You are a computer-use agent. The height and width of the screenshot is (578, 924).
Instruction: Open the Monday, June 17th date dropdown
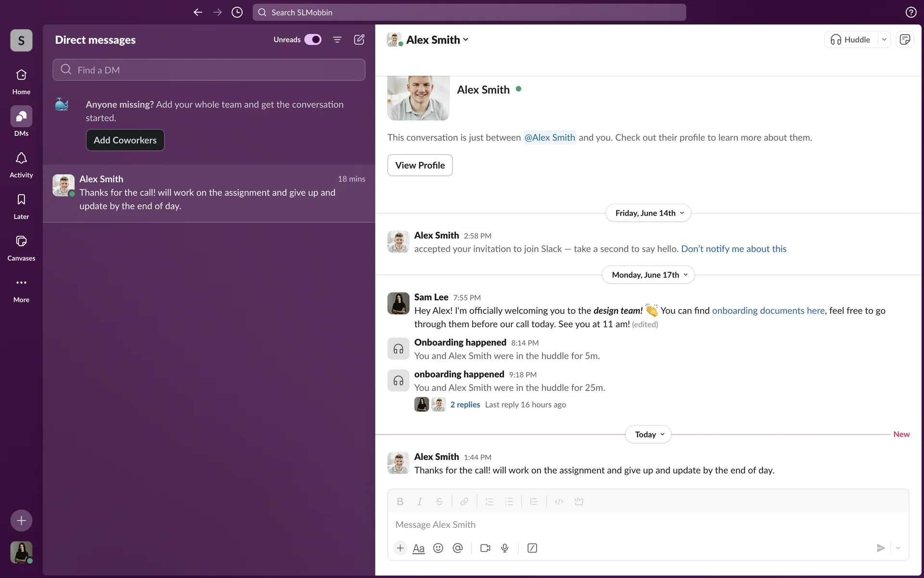coord(648,275)
